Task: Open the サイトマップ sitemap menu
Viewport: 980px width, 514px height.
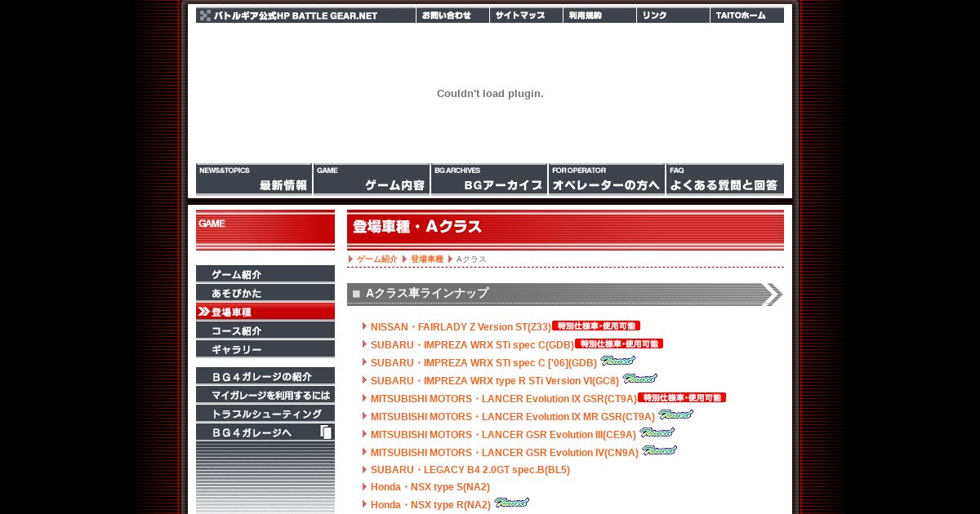Action: pyautogui.click(x=527, y=16)
